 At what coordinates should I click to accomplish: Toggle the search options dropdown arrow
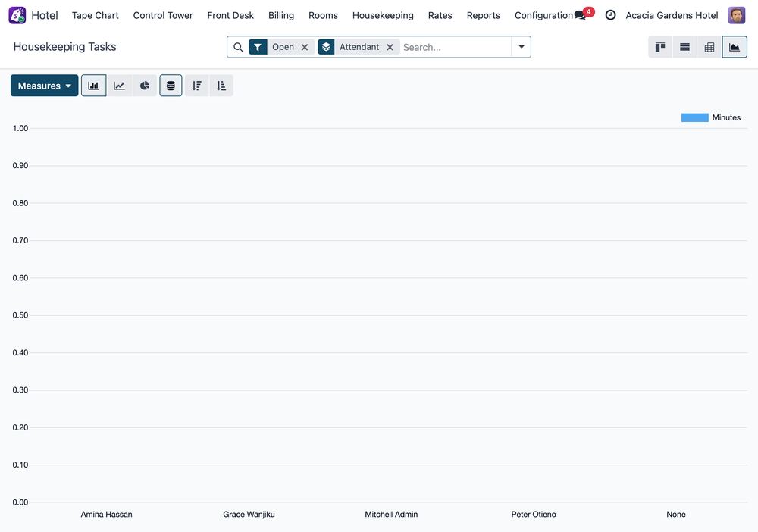522,47
